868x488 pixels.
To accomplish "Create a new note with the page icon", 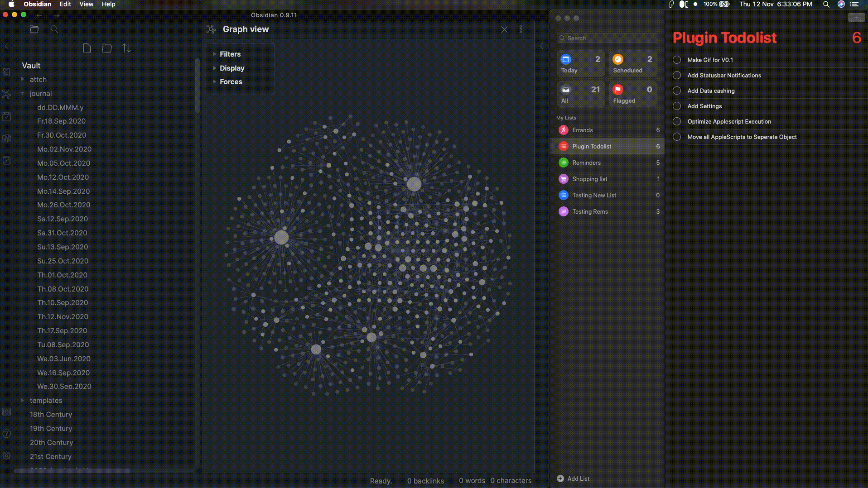I will point(87,48).
